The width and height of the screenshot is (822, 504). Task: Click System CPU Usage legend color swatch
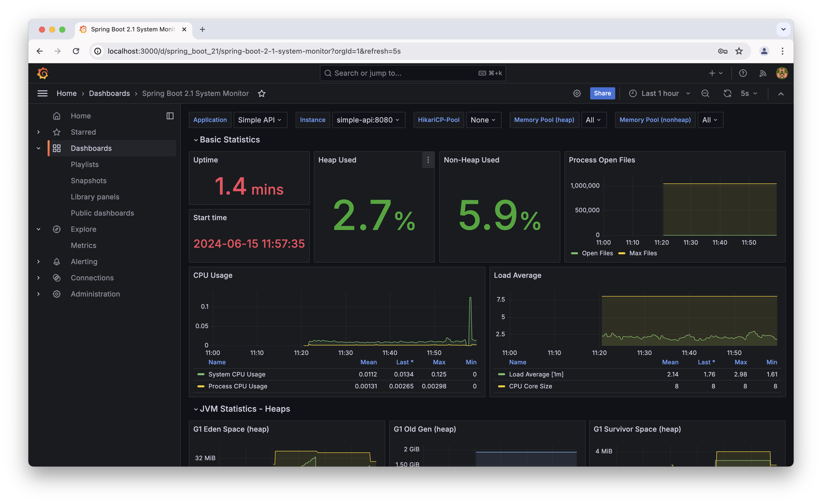[201, 374]
